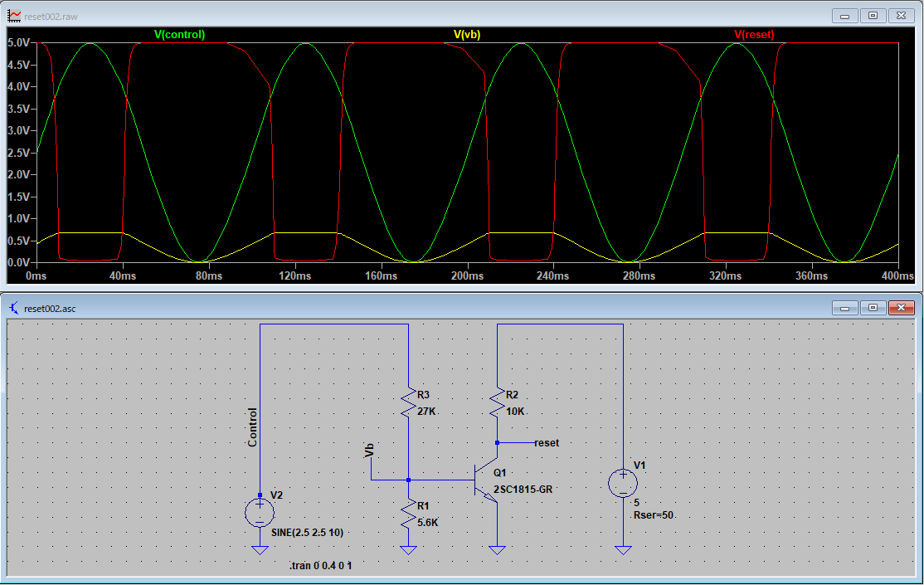The height and width of the screenshot is (585, 924).
Task: Select the V1 voltage source symbol
Action: click(x=623, y=484)
